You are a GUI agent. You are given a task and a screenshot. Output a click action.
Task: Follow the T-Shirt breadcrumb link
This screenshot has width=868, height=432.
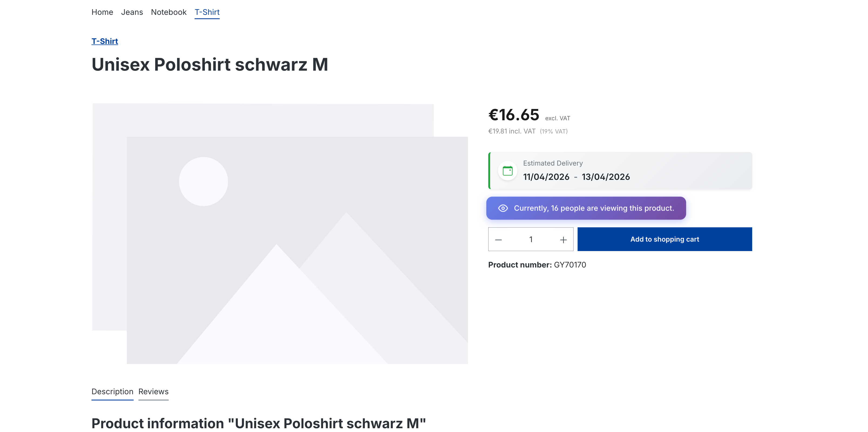pos(104,41)
